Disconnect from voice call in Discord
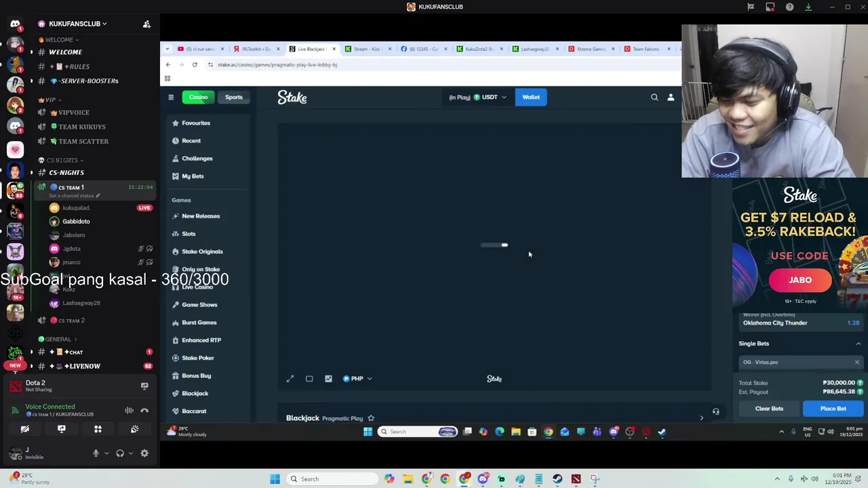 144,410
